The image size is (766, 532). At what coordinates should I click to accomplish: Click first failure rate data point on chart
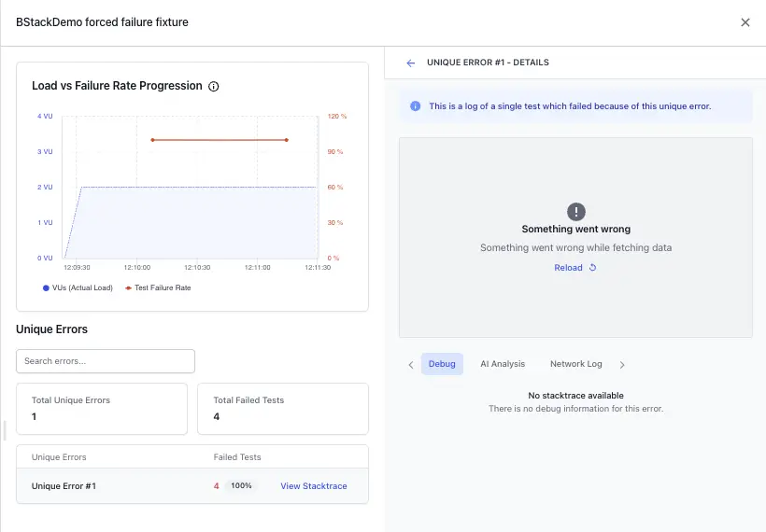(x=153, y=140)
